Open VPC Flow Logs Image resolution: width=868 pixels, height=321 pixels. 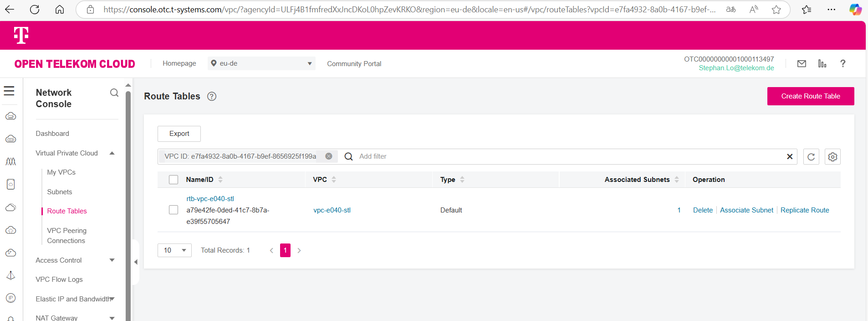(59, 280)
